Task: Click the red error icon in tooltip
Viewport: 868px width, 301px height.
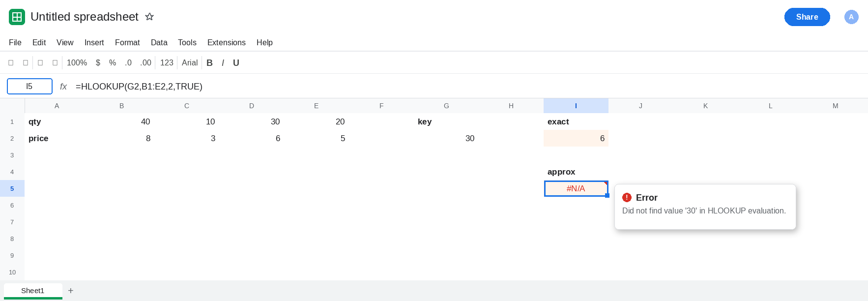Action: click(627, 197)
